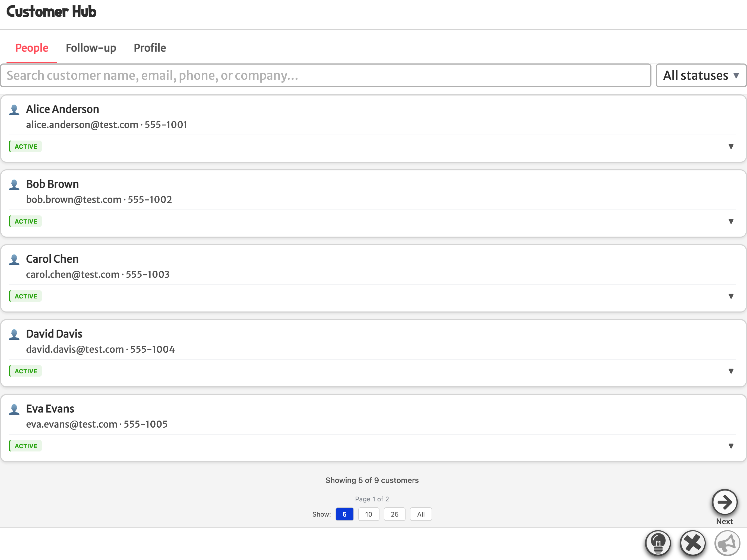
Task: Select the David Davis name
Action: point(54,334)
